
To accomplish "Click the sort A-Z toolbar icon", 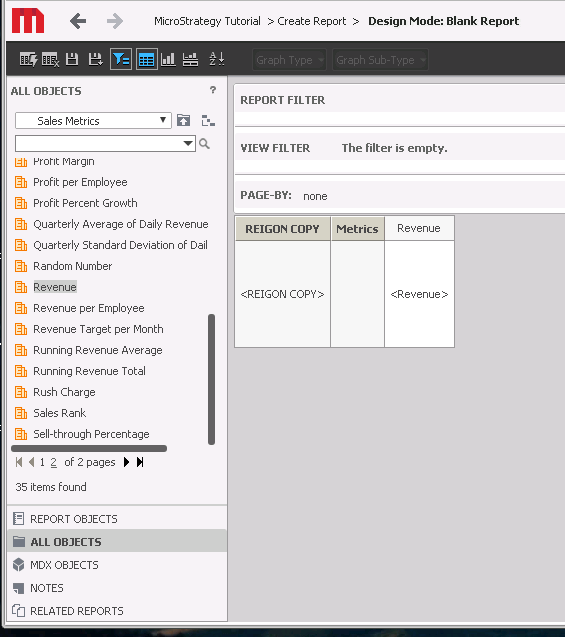I will tap(216, 60).
